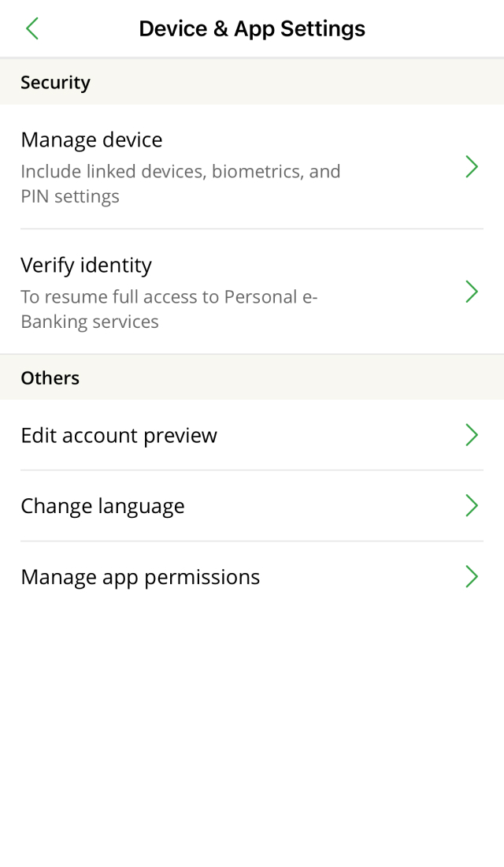Screen dimensions: 504x867
Task: Click the header bar right of the title
Action: (441, 29)
